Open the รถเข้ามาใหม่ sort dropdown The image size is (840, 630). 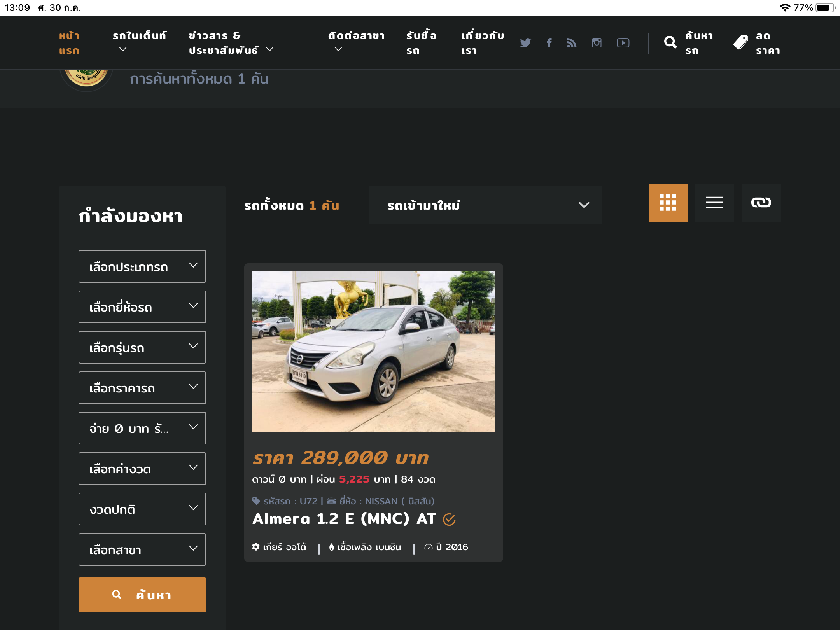(485, 205)
